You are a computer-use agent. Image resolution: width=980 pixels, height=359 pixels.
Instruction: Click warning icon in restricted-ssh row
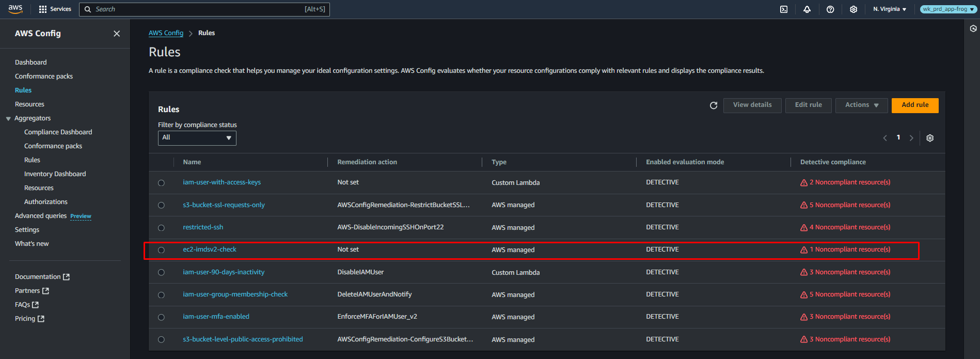point(804,228)
